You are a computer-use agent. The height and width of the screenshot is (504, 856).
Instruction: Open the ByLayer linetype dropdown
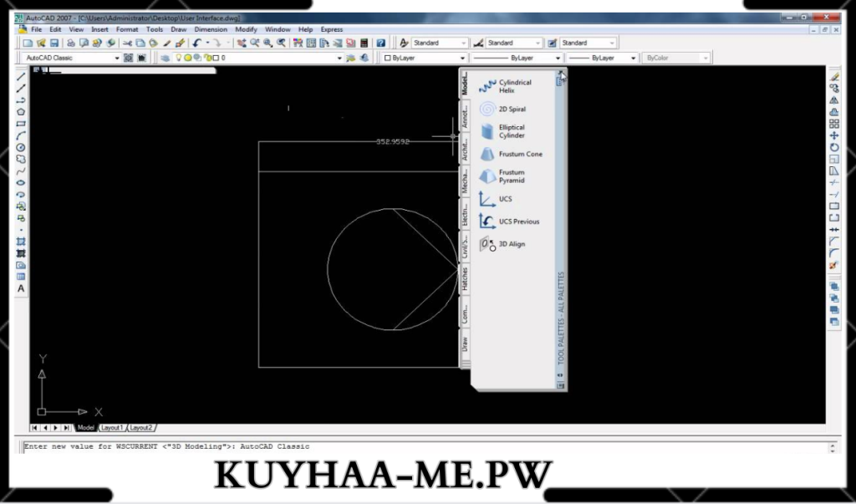(558, 58)
